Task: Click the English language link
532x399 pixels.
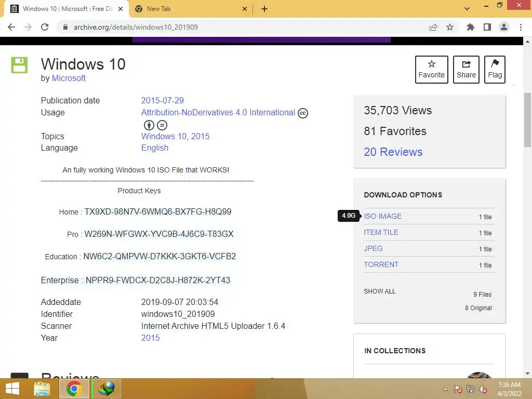Action: (155, 148)
